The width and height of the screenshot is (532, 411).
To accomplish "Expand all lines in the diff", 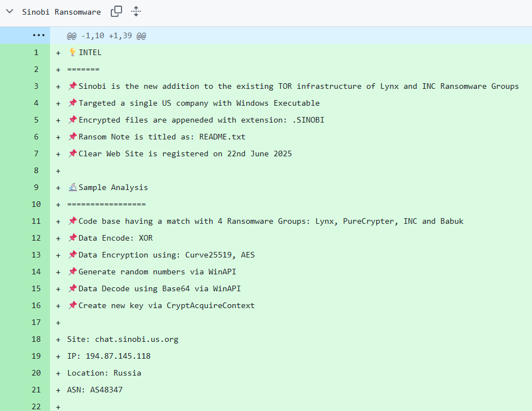I will pyautogui.click(x=136, y=11).
